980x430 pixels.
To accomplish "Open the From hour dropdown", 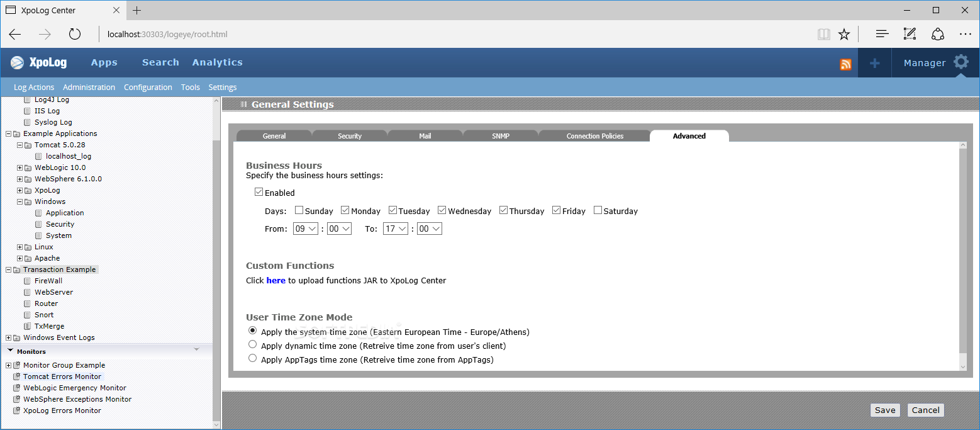I will tap(306, 229).
